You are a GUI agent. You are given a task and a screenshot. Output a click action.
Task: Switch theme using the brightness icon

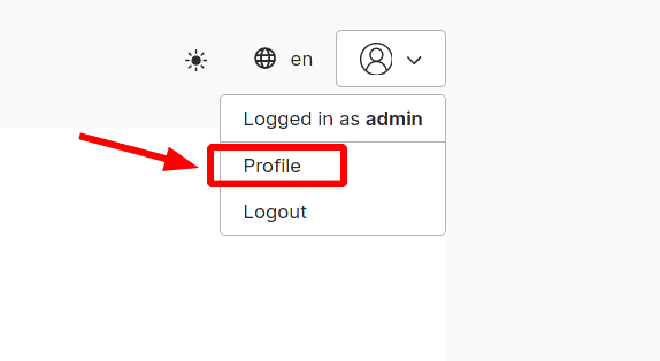coord(196,60)
